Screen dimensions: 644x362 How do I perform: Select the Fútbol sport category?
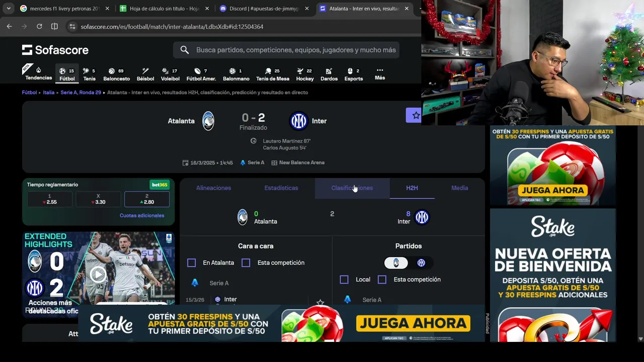67,74
